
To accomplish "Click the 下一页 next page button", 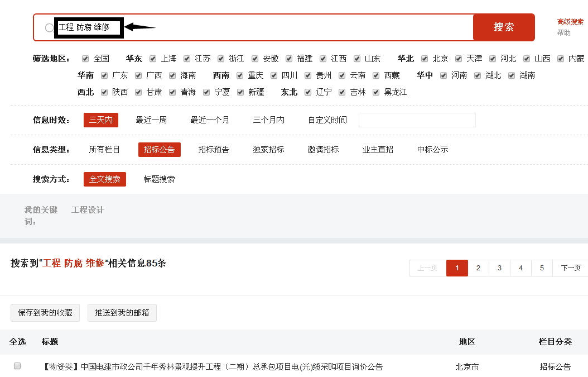I will click(570, 268).
